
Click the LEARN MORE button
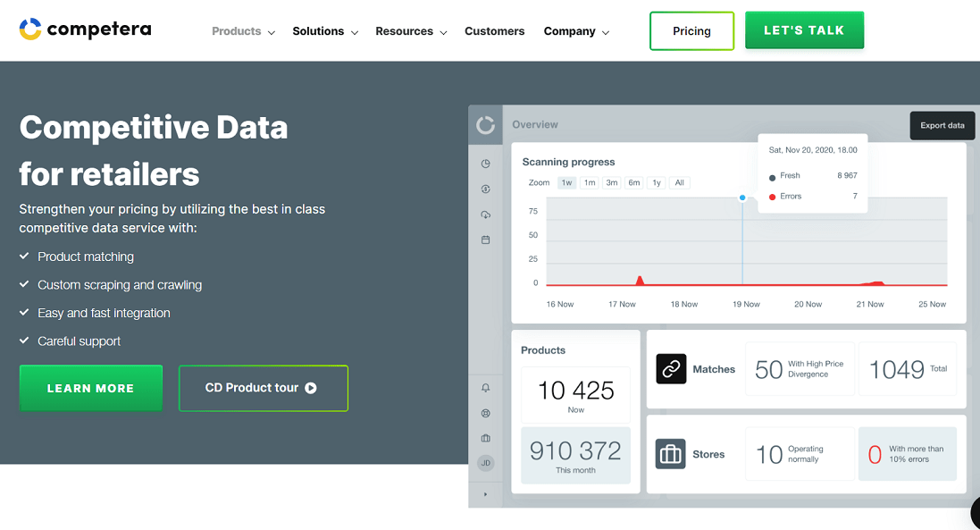coord(90,388)
